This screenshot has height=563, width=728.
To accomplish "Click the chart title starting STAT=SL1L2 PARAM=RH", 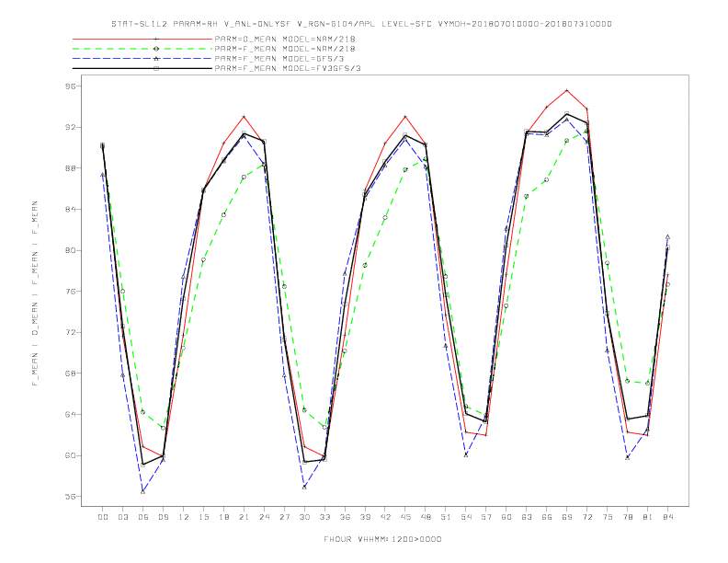I will point(361,24).
